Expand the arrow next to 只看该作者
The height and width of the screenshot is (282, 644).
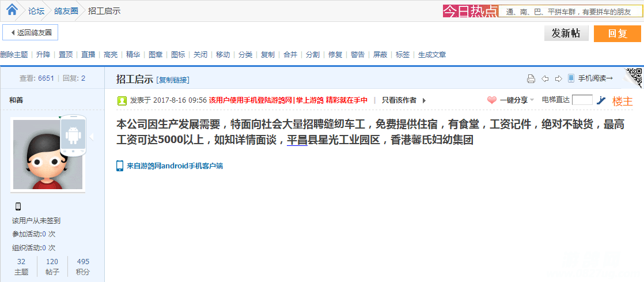pos(425,100)
